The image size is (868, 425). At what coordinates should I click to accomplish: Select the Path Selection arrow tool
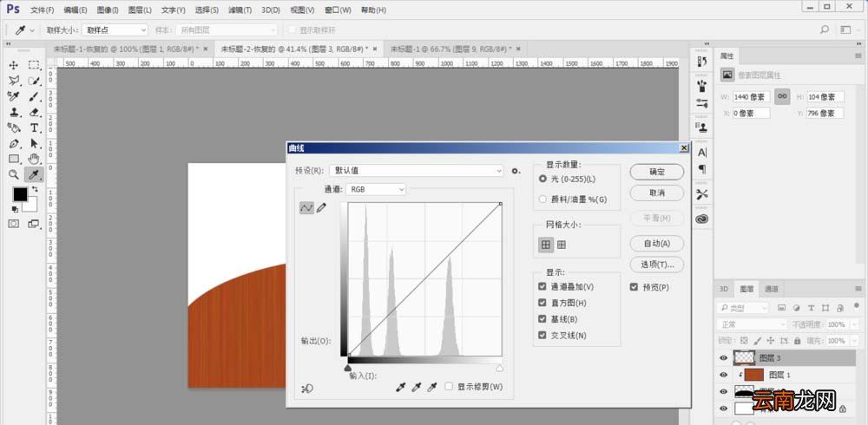click(x=34, y=144)
